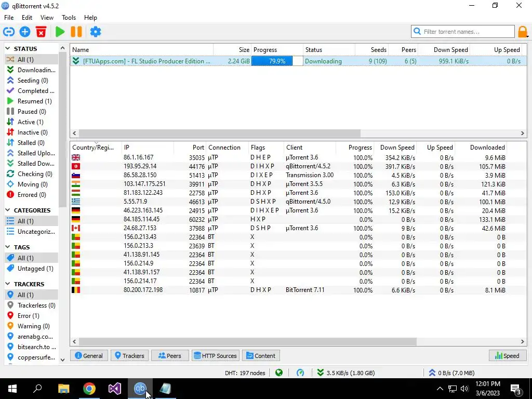Click the upload speed status indicator
This screenshot has height=399, width=532.
(x=451, y=373)
